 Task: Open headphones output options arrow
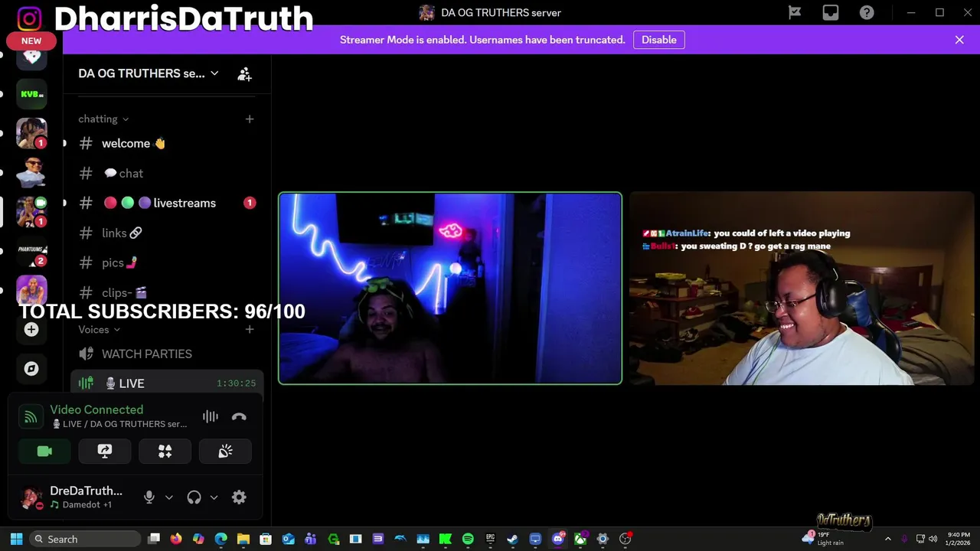tap(214, 497)
